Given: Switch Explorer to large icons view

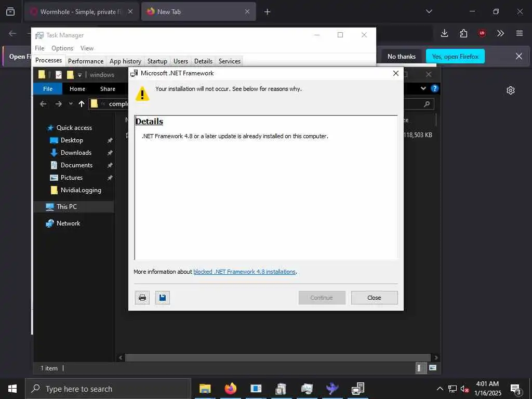Looking at the screenshot, I should (433, 368).
